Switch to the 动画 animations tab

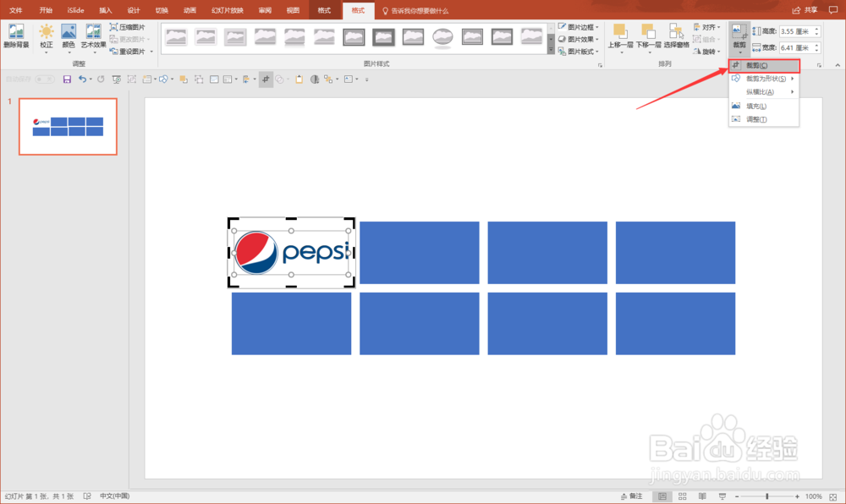click(x=190, y=10)
